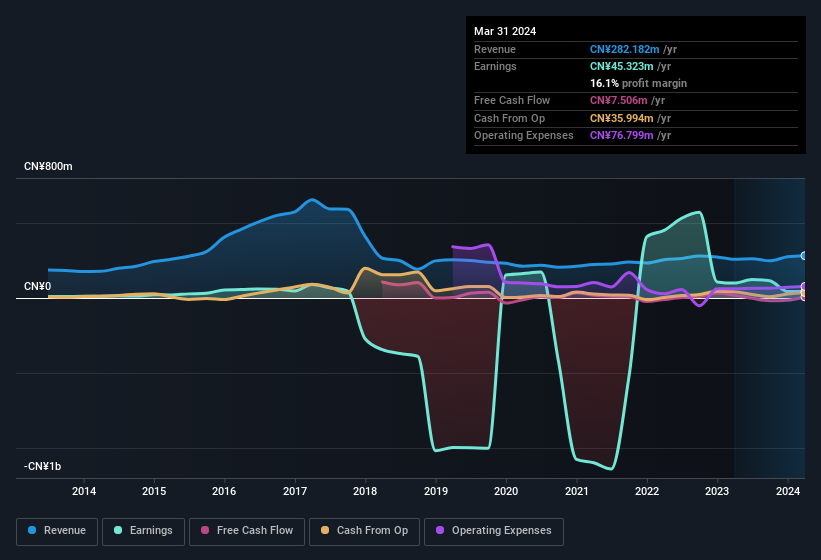Click the 2021 x-axis label
This screenshot has width=821, height=560.
click(576, 491)
